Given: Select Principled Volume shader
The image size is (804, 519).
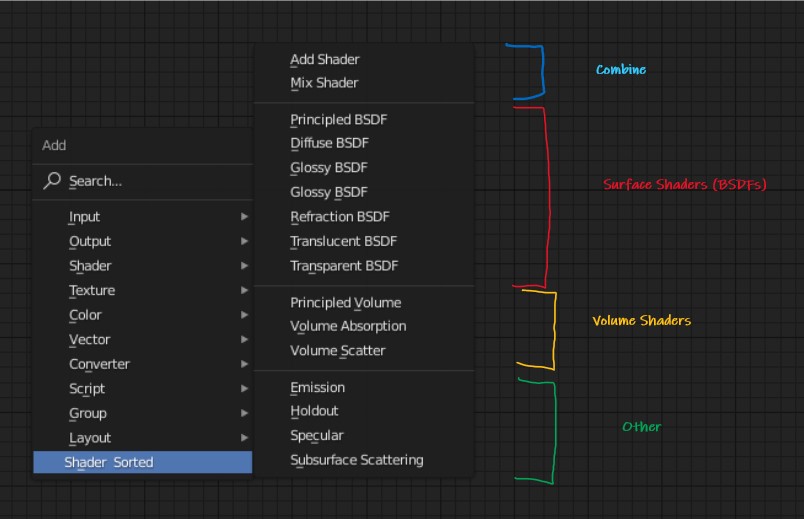Looking at the screenshot, I should (x=364, y=303).
